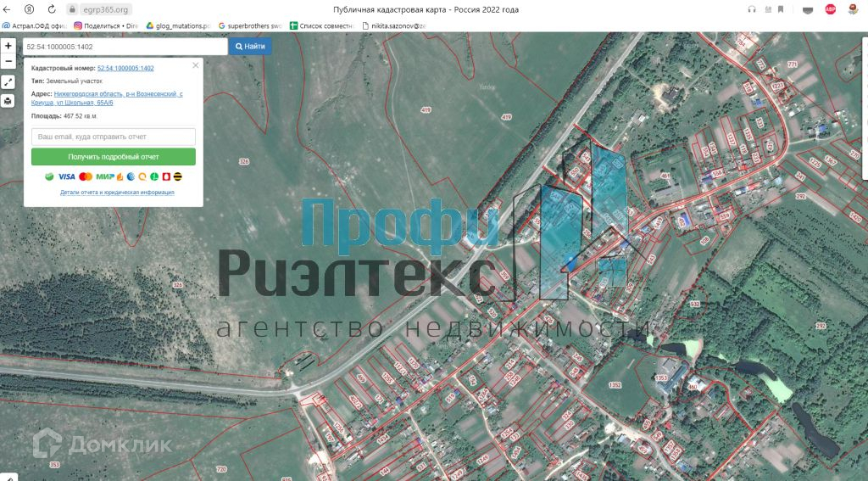This screenshot has width=868, height=481.
Task: Click the МИР payment logo
Action: 105,176
